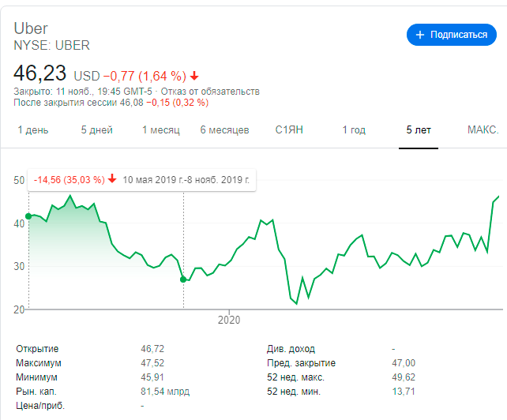507x420 pixels.
Task: Show the 6 месяцев range
Action: [x=225, y=130]
